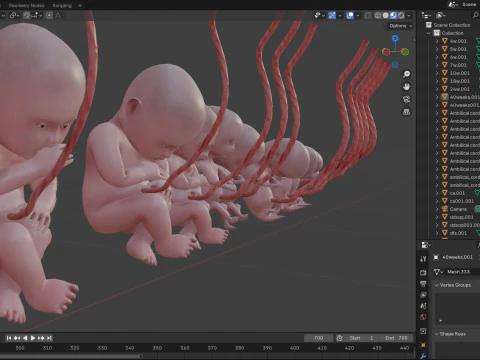Click the blue Z axis on the navigation gizmo

(x=395, y=39)
